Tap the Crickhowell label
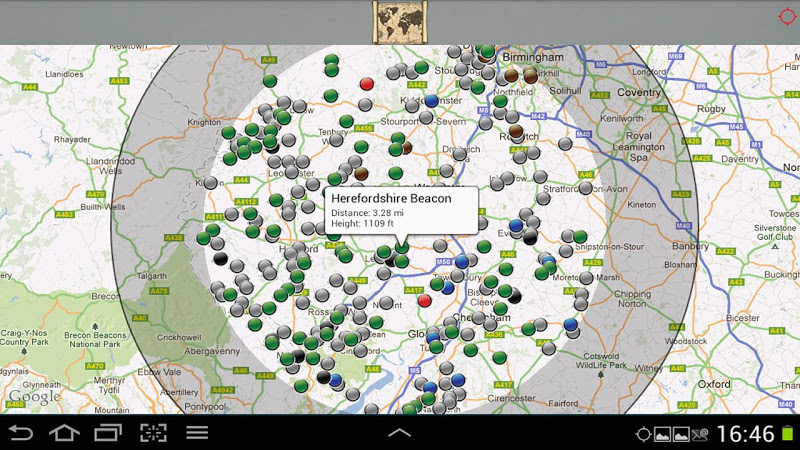800x450 pixels. (x=179, y=337)
